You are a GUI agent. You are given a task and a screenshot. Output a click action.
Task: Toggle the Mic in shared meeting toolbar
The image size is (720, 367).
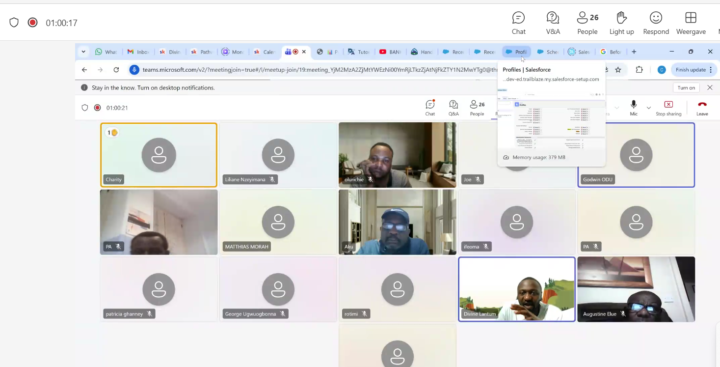pyautogui.click(x=633, y=108)
